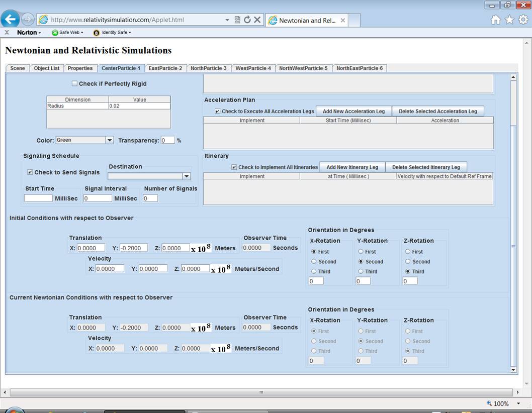Click the Radius value cell 0.02
The width and height of the screenshot is (532, 413).
coord(139,106)
